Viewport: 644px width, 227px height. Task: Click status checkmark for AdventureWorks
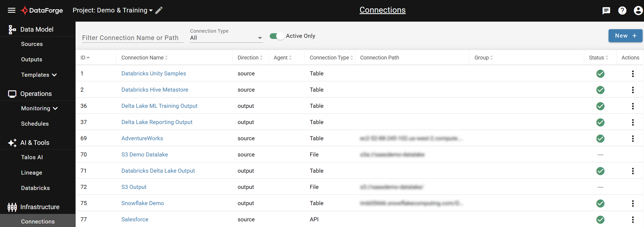[600, 138]
